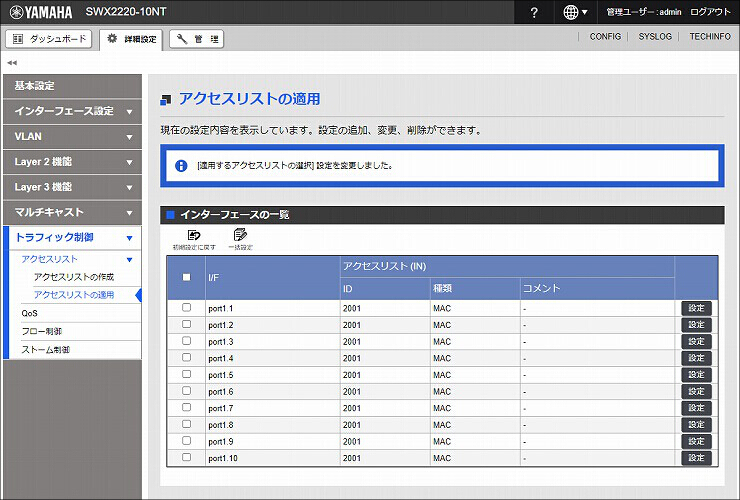Click the コメント column header
The width and height of the screenshot is (740, 500).
(x=597, y=288)
